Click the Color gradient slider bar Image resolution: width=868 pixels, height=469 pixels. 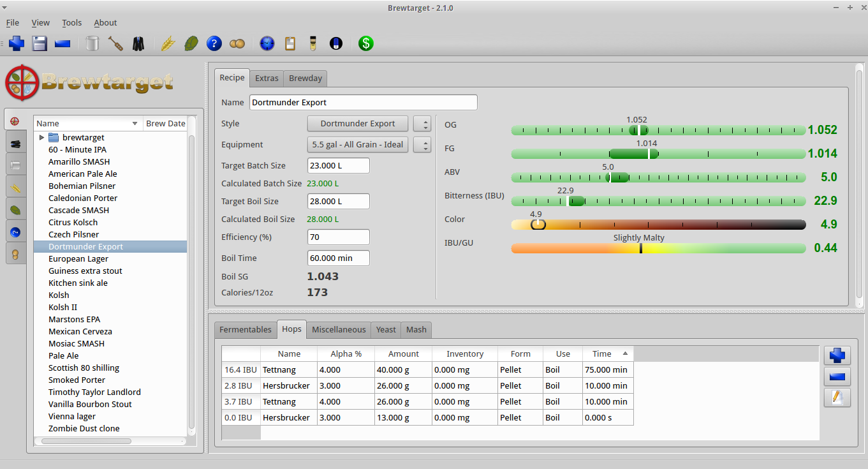point(658,225)
